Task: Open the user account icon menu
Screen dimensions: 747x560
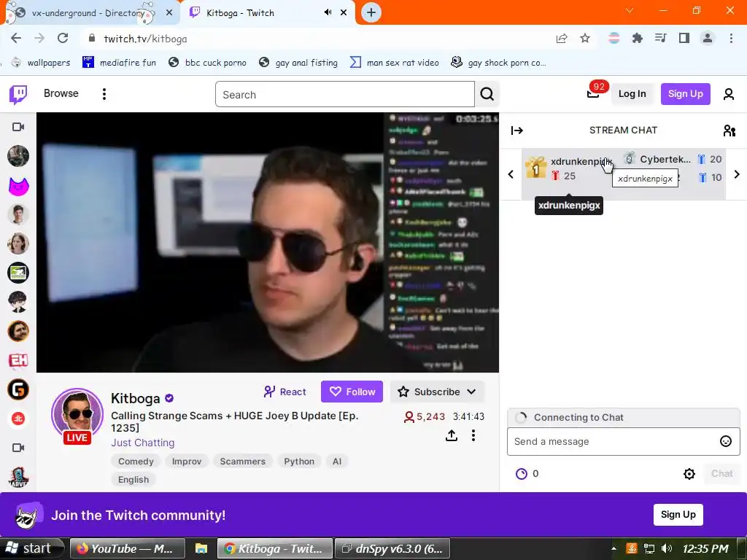Action: coord(729,94)
